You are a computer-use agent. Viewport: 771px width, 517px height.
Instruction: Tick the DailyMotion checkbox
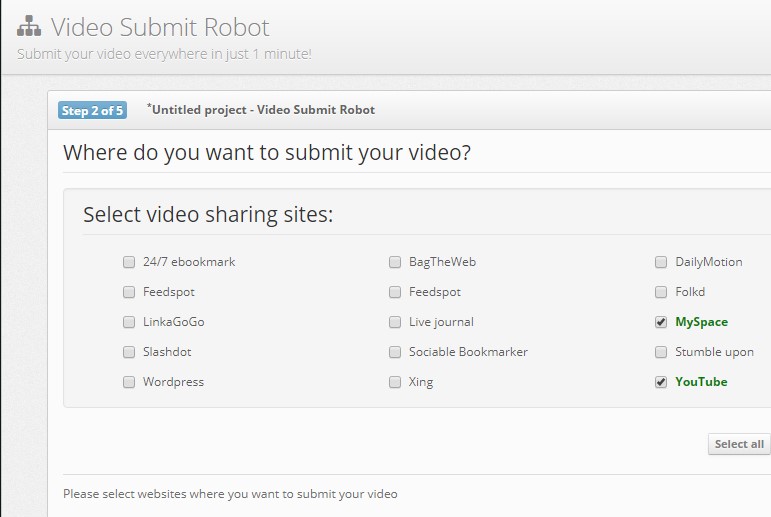[661, 262]
